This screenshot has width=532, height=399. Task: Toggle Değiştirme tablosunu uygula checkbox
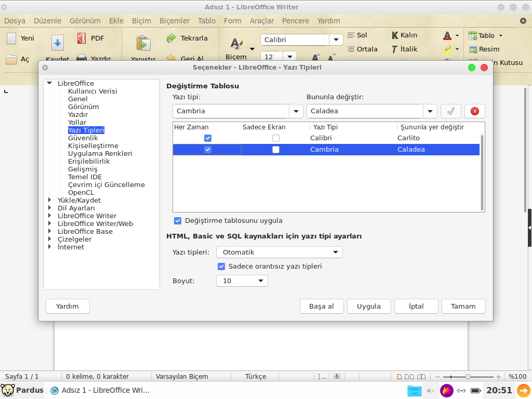tap(178, 221)
